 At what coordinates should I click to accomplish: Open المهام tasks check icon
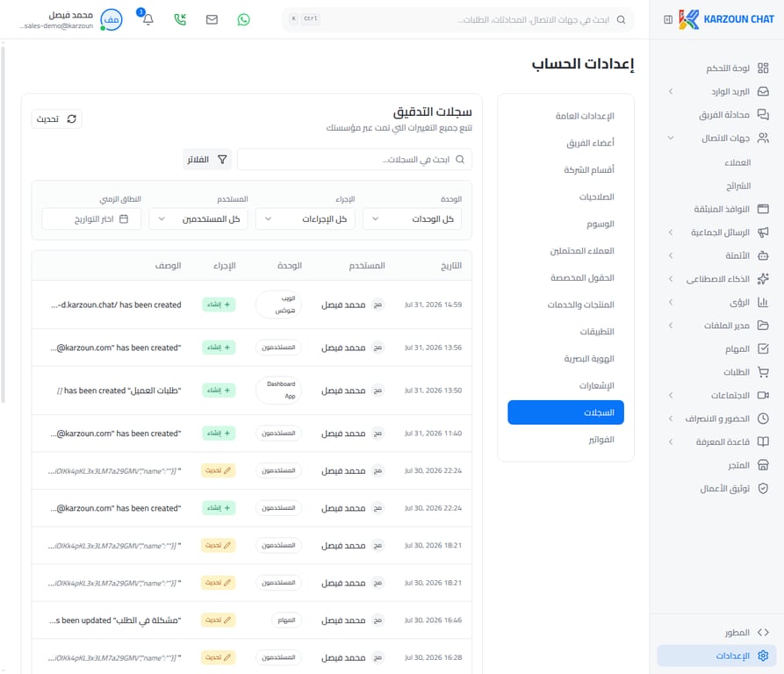[x=763, y=348]
